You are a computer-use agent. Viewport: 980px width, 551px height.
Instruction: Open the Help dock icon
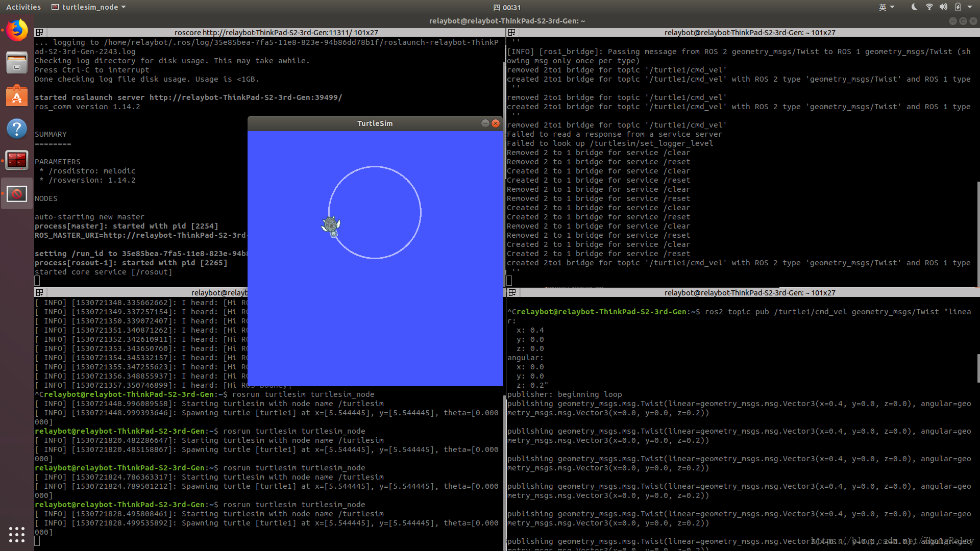17,129
